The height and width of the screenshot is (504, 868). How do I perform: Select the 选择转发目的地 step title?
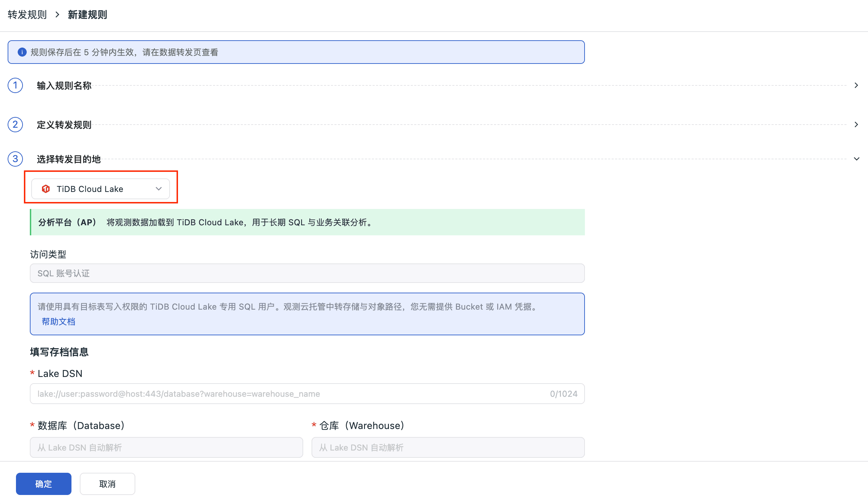(69, 159)
